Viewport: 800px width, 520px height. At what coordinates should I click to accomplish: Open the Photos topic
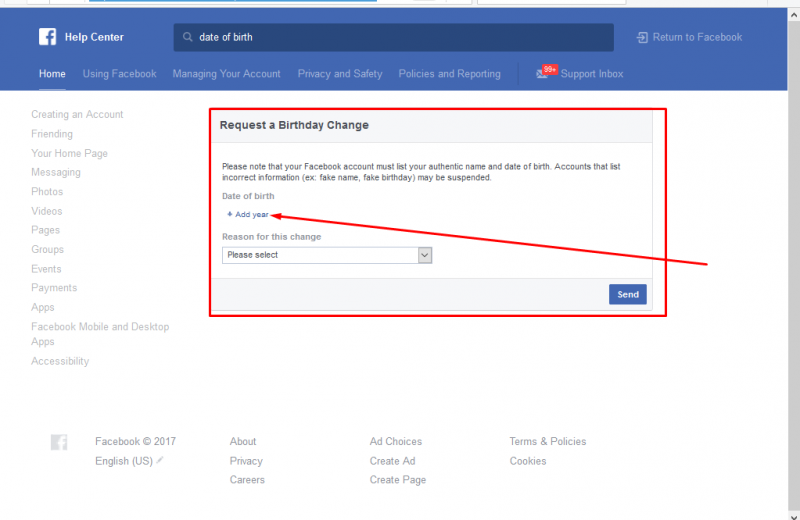point(47,192)
